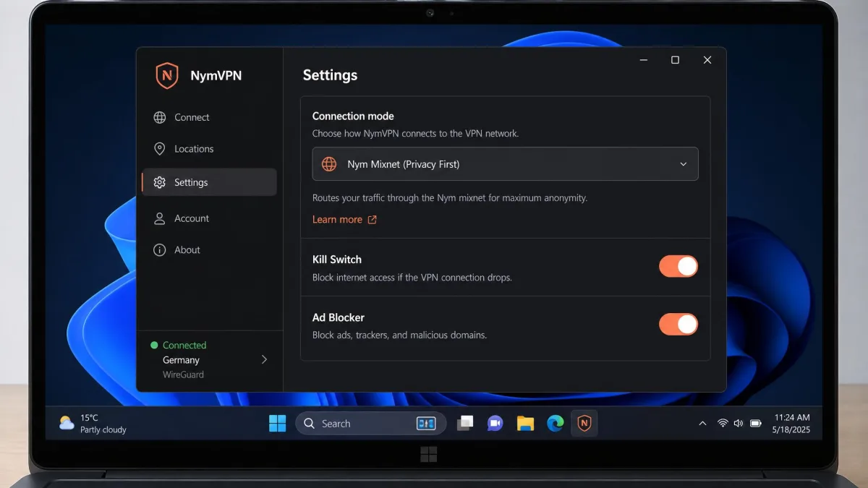Click the NymVPN icon in the taskbar
Viewport: 868px width, 488px height.
(x=584, y=424)
